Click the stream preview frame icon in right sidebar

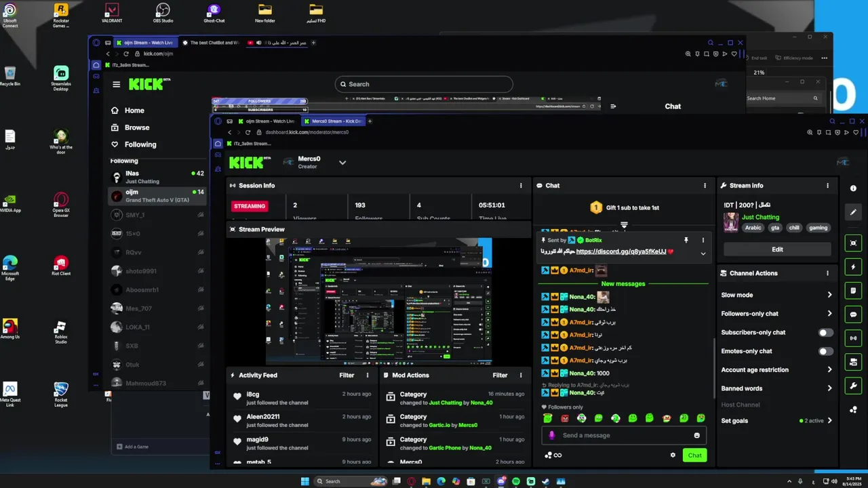click(853, 243)
